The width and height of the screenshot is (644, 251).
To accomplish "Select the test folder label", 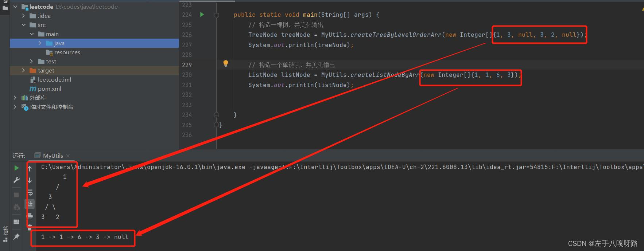I will click(51, 61).
